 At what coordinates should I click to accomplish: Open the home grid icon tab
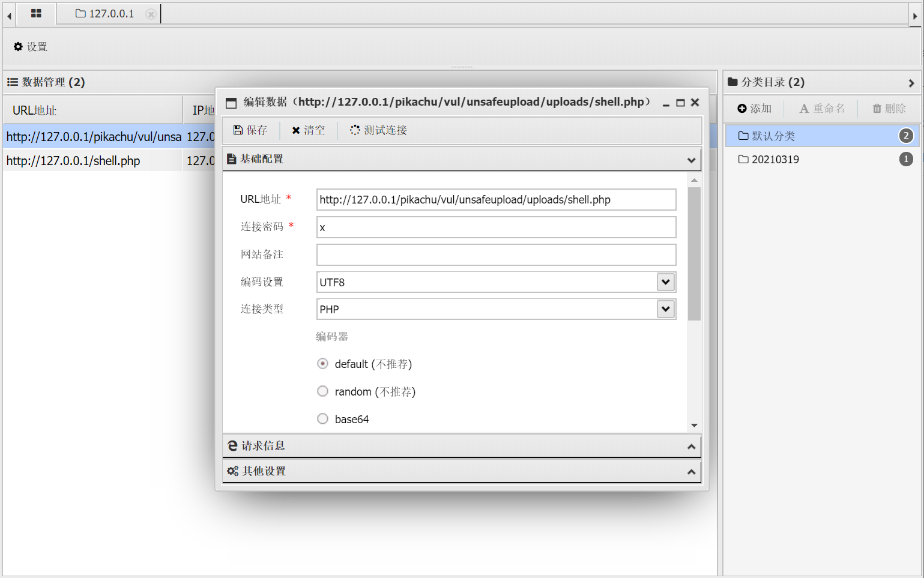(36, 13)
